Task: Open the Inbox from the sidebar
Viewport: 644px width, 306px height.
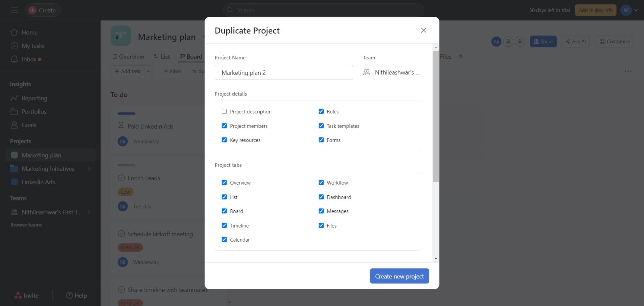Action: (29, 59)
